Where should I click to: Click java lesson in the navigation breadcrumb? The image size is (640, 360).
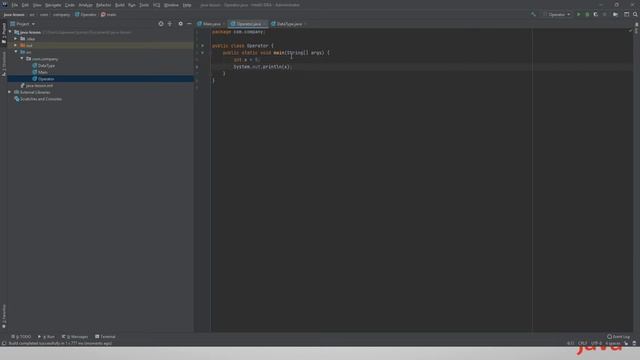point(14,15)
